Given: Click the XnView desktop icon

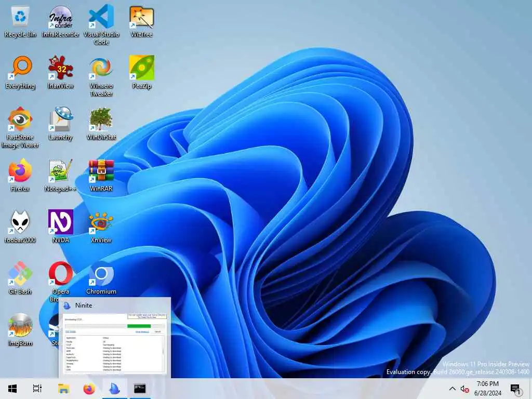Looking at the screenshot, I should (x=101, y=227).
